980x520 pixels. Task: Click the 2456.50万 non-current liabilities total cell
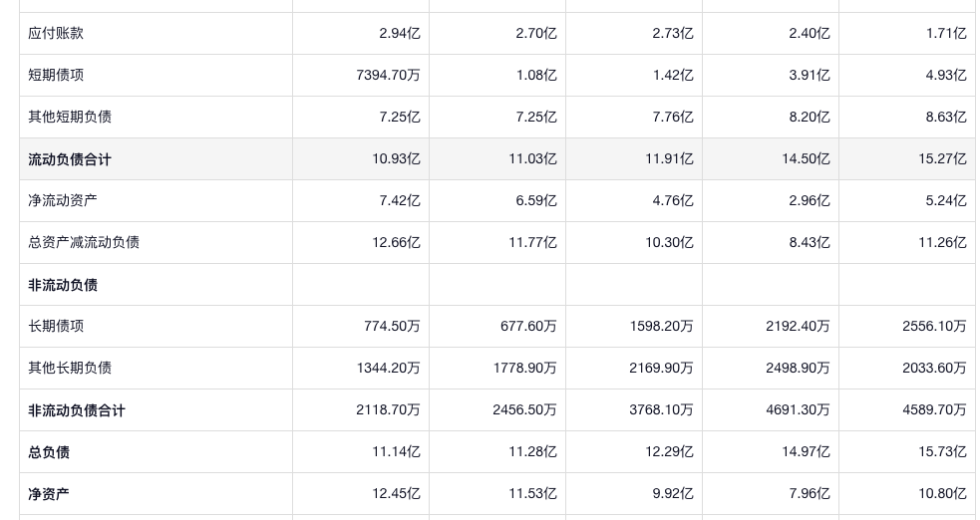[524, 410]
